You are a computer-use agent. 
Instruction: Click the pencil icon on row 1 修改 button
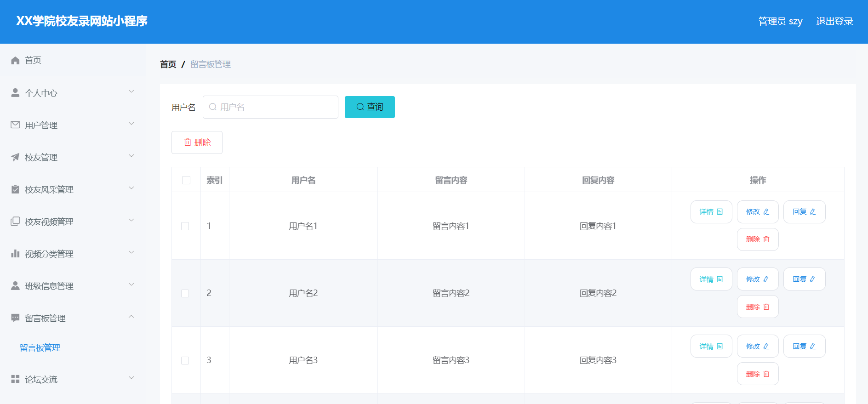click(766, 212)
